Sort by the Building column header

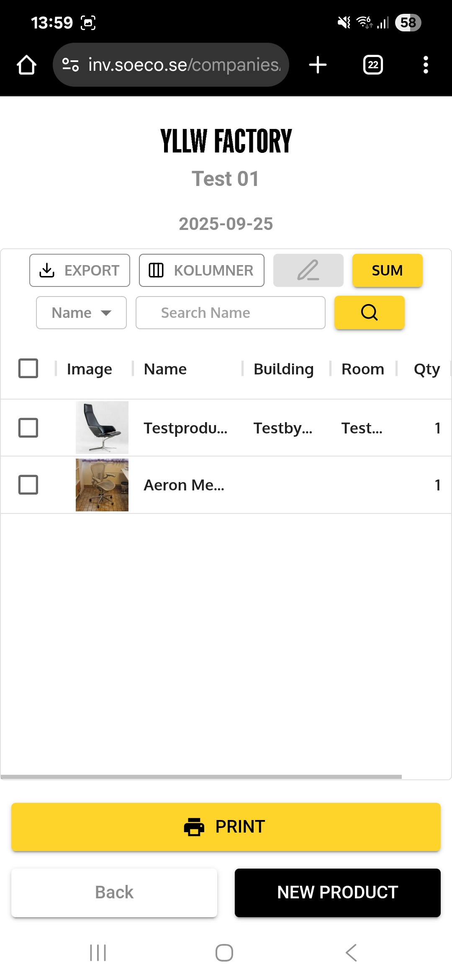283,369
